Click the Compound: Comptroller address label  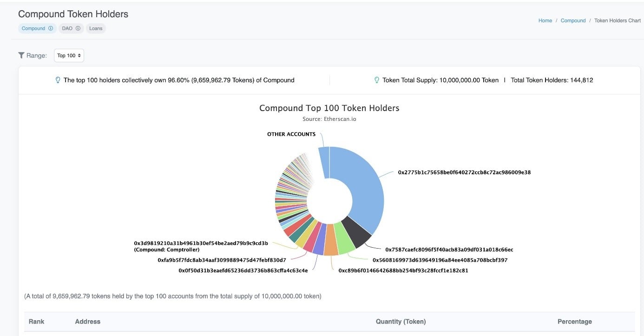[x=201, y=246]
